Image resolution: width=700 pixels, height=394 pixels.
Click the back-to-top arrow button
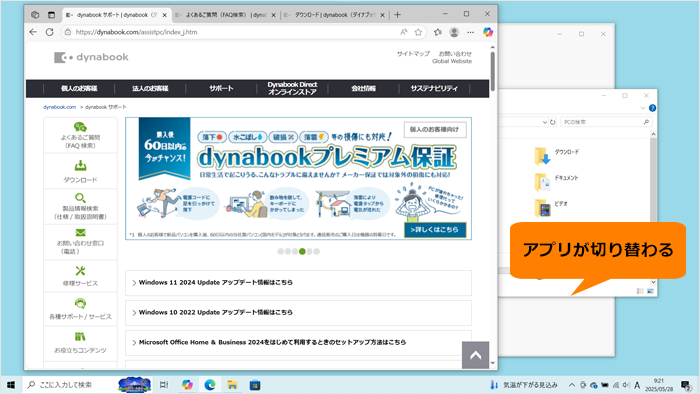(x=475, y=355)
